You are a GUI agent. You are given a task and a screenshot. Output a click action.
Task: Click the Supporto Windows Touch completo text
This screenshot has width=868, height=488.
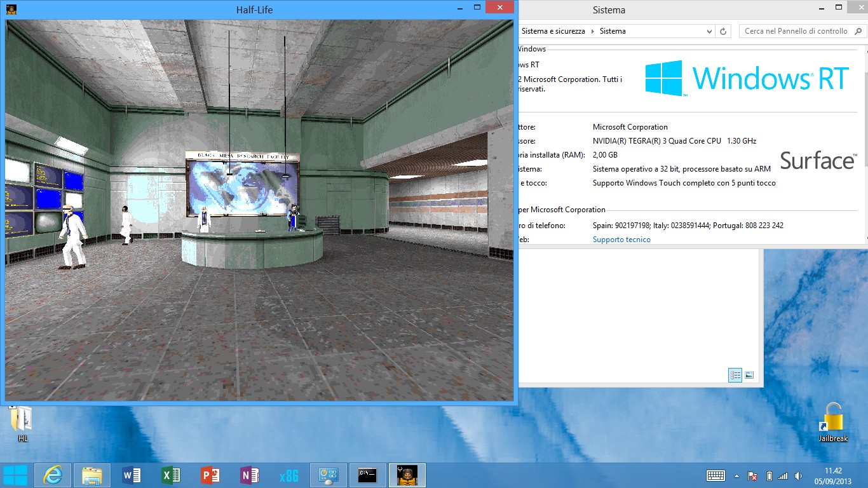(684, 183)
